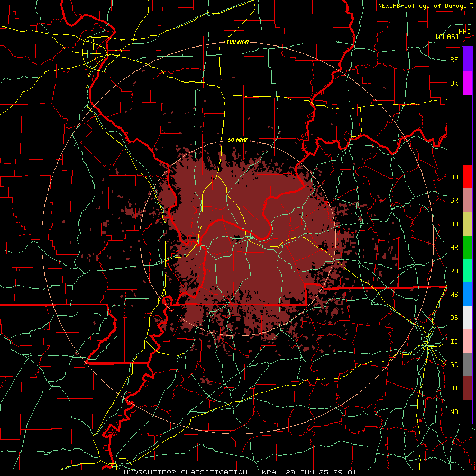The width and height of the screenshot is (476, 476).
Task: Click the magenta UK legend color swatch
Action: pyautogui.click(x=467, y=83)
